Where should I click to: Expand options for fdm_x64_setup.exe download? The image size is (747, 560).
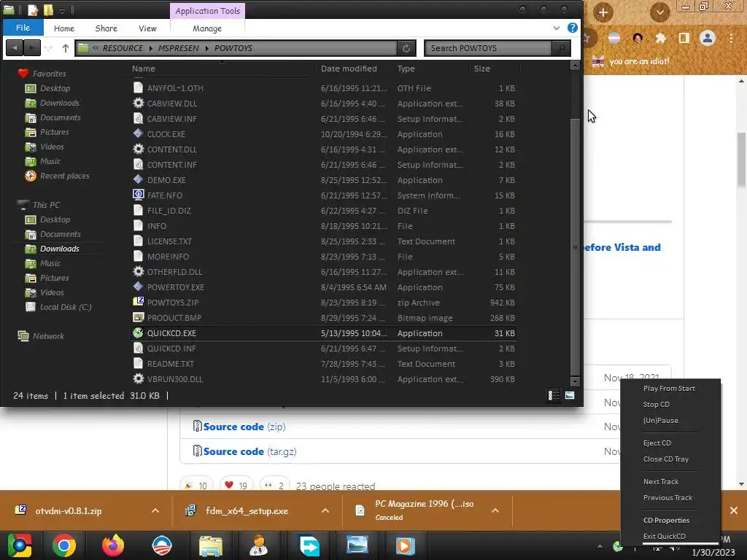coord(325,510)
